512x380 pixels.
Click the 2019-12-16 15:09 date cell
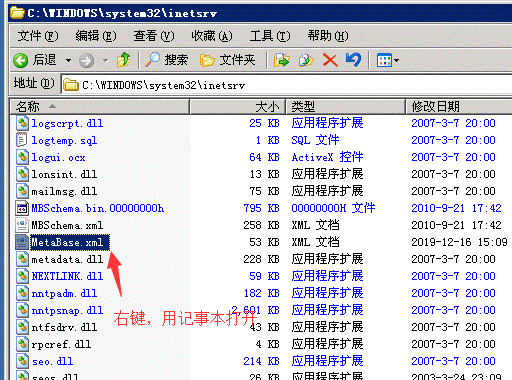coord(459,242)
